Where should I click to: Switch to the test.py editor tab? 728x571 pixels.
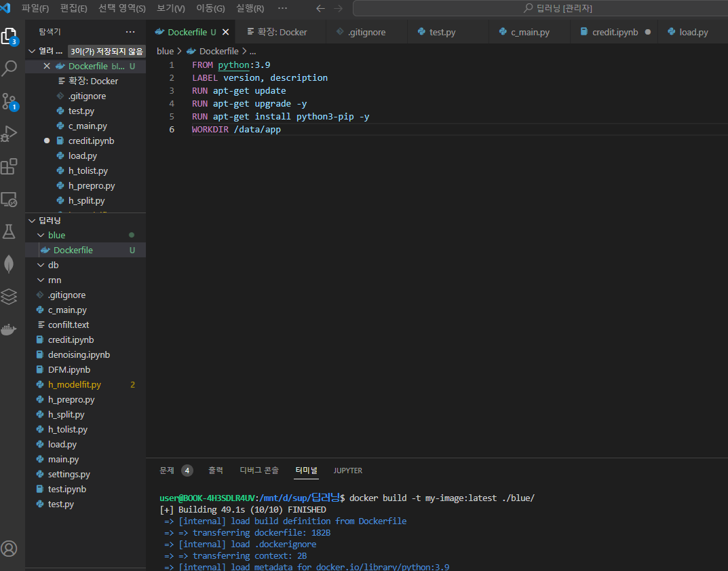[442, 32]
